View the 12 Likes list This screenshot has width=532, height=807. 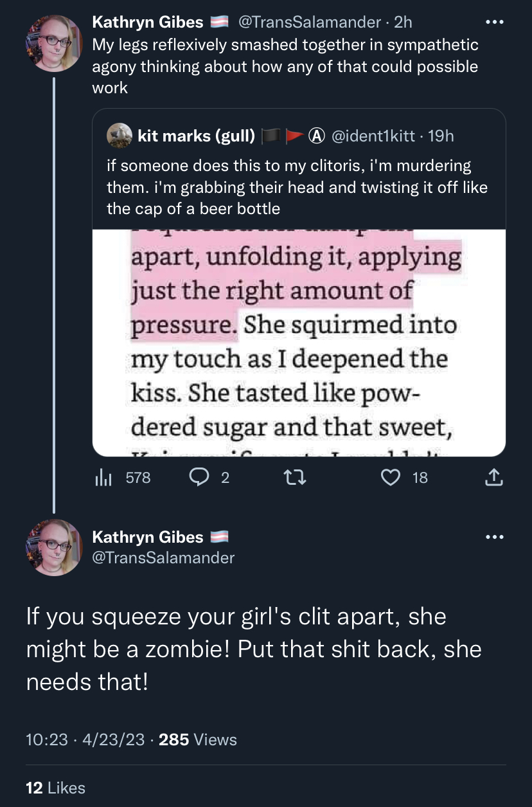[x=55, y=787]
